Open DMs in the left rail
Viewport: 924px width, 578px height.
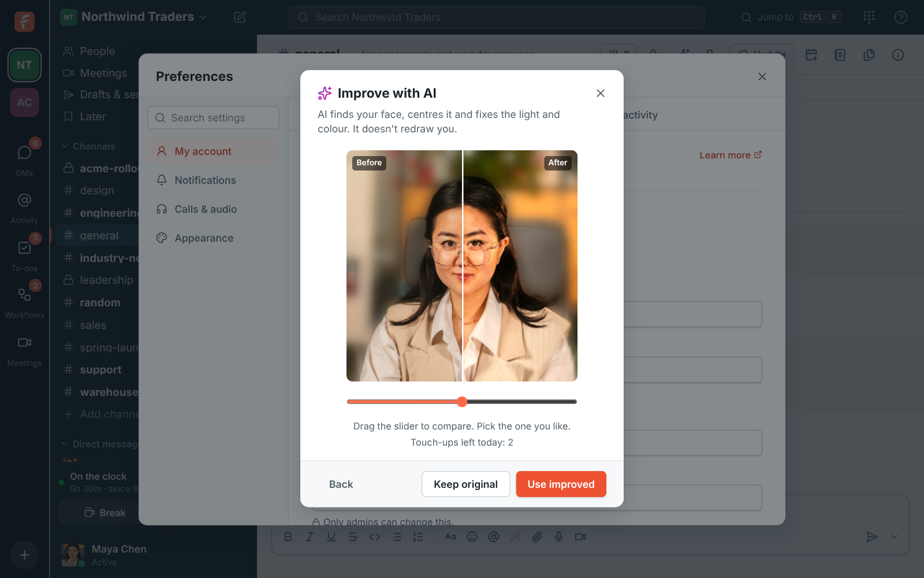coord(24,159)
